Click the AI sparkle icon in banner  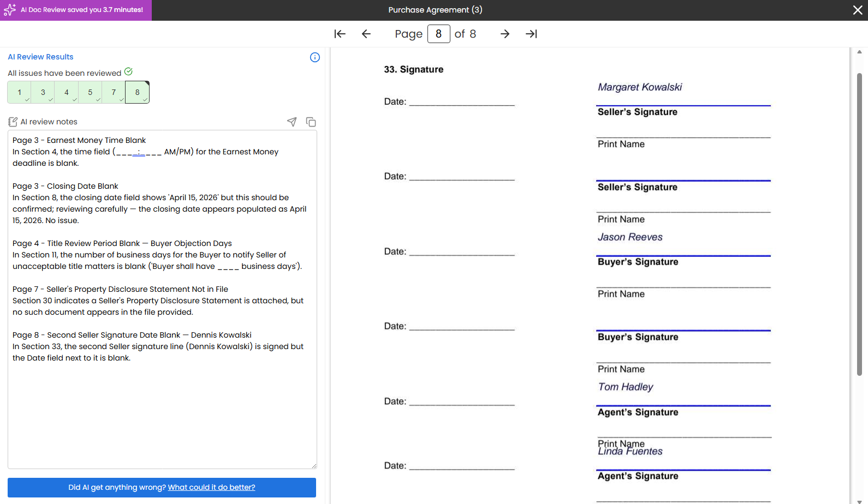point(10,10)
